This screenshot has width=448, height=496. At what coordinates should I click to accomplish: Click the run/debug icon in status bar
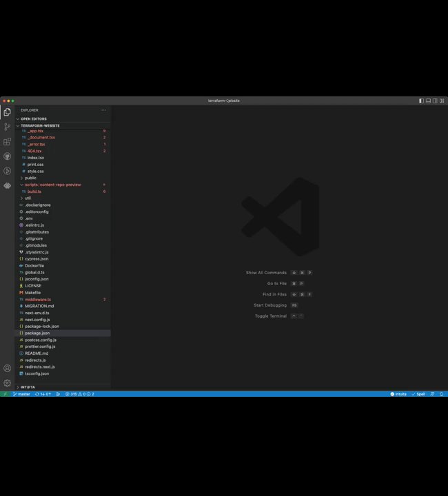(58, 394)
